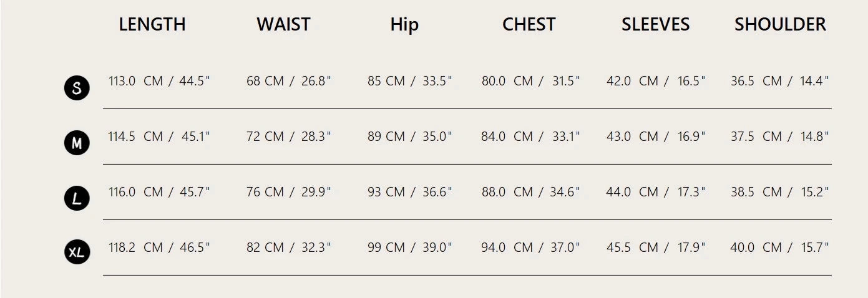Click the L size badge icon
Viewport: 868px width, 298px height.
coord(77,199)
